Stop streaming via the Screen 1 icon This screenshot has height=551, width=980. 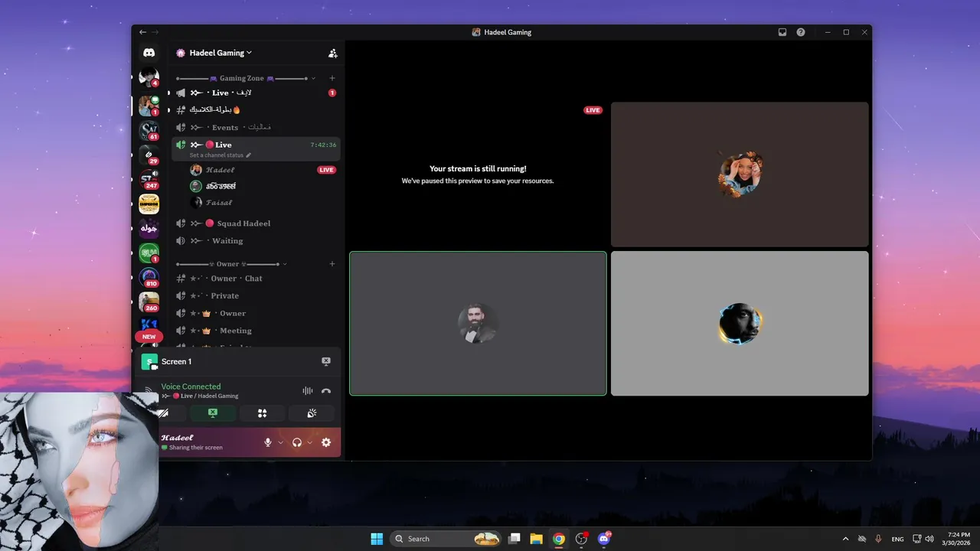click(x=326, y=361)
